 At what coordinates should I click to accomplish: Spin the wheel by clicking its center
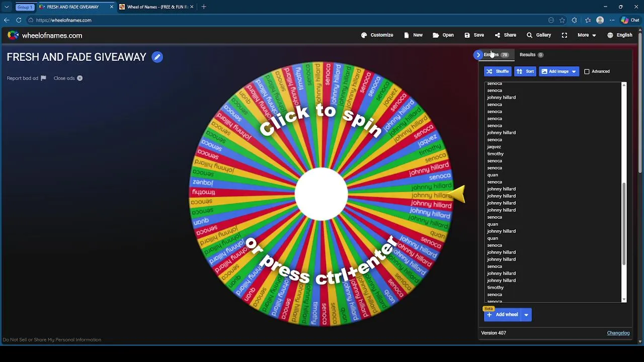(321, 194)
